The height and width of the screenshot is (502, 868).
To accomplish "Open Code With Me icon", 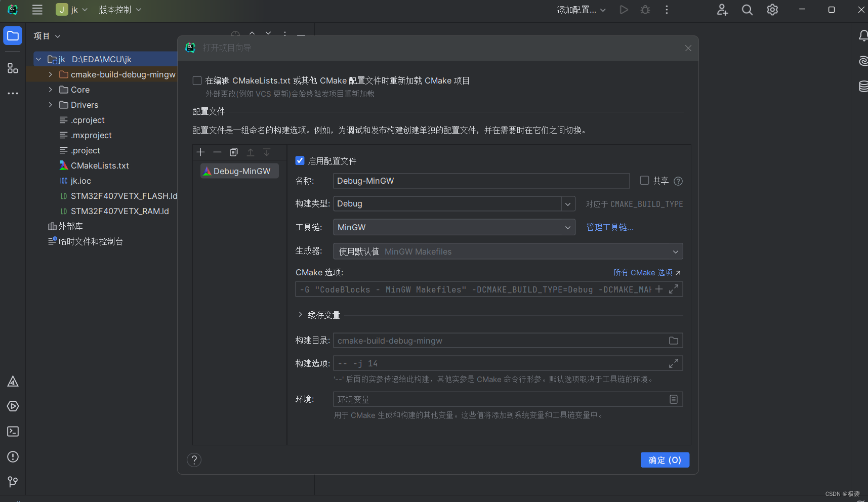I will (722, 10).
